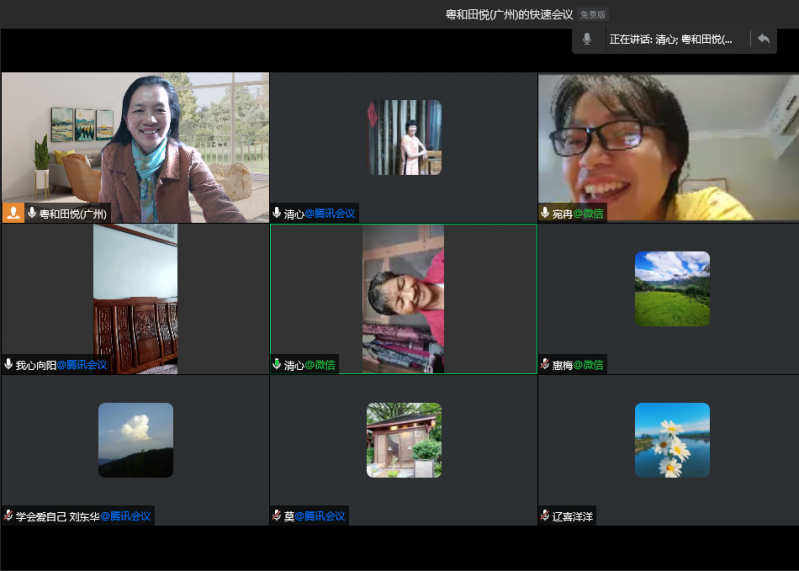The width and height of the screenshot is (799, 571).
Task: Click the muted mic icon of 学会爱自己 刘东华
Action: tap(9, 516)
